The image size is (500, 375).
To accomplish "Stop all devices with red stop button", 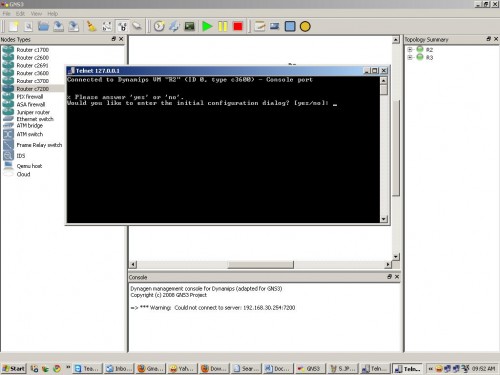I will (x=238, y=26).
